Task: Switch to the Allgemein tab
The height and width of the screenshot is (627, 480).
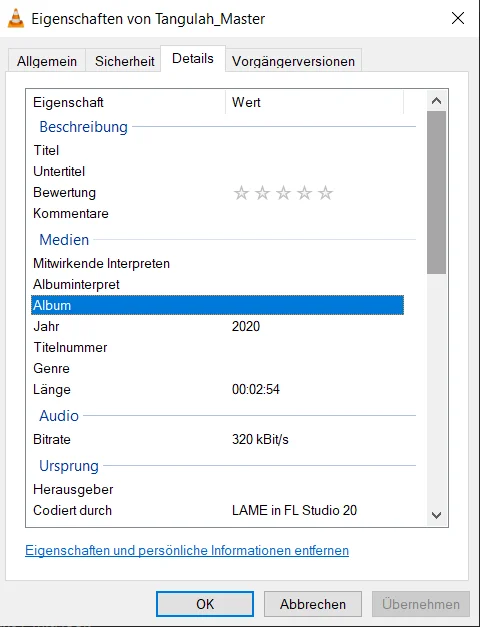Action: (x=47, y=61)
